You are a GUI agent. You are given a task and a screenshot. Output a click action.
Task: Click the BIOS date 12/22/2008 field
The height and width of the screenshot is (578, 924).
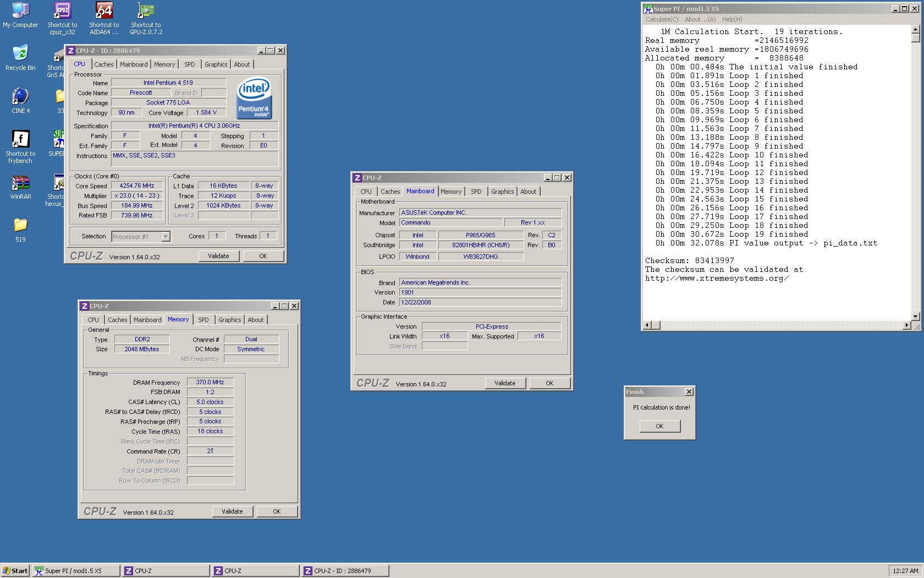point(480,302)
